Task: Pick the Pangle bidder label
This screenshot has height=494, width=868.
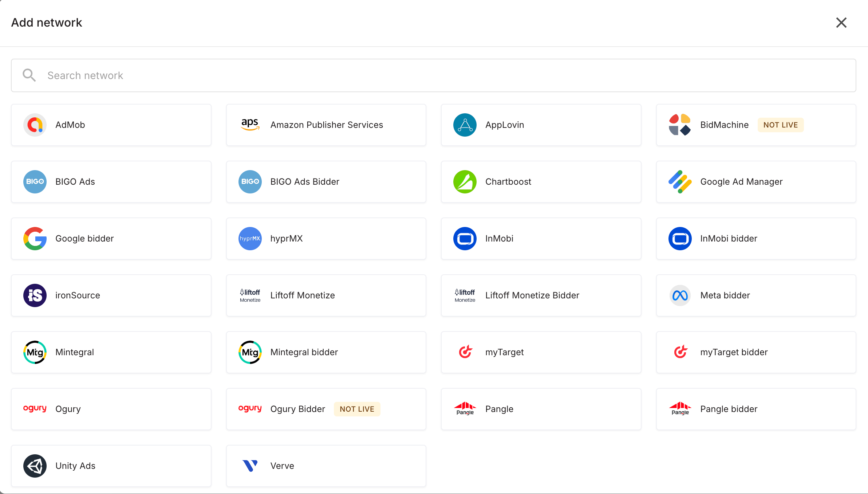Action: (729, 409)
